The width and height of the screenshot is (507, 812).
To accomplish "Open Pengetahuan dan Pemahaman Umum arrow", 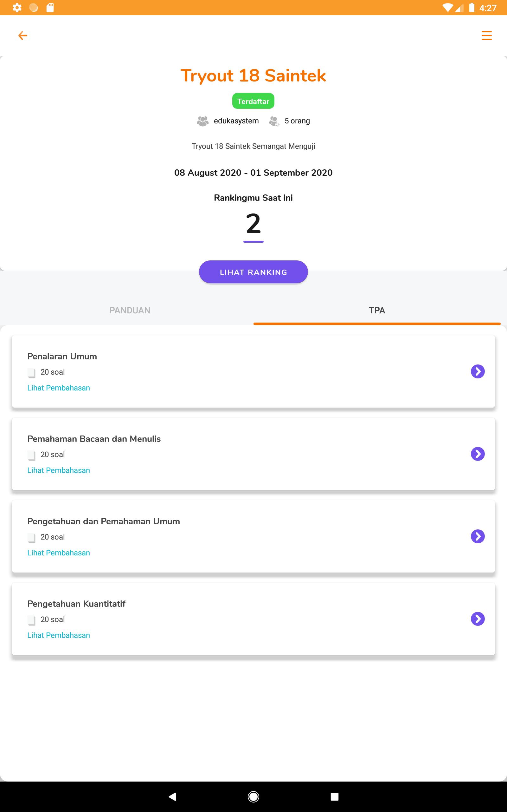I will [x=478, y=536].
